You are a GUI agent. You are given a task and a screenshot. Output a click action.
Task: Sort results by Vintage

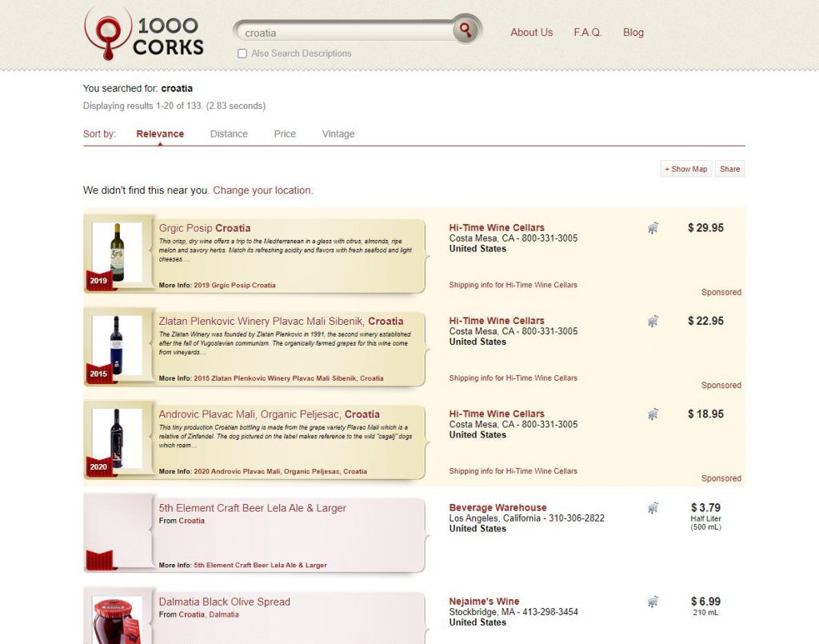pos(338,134)
